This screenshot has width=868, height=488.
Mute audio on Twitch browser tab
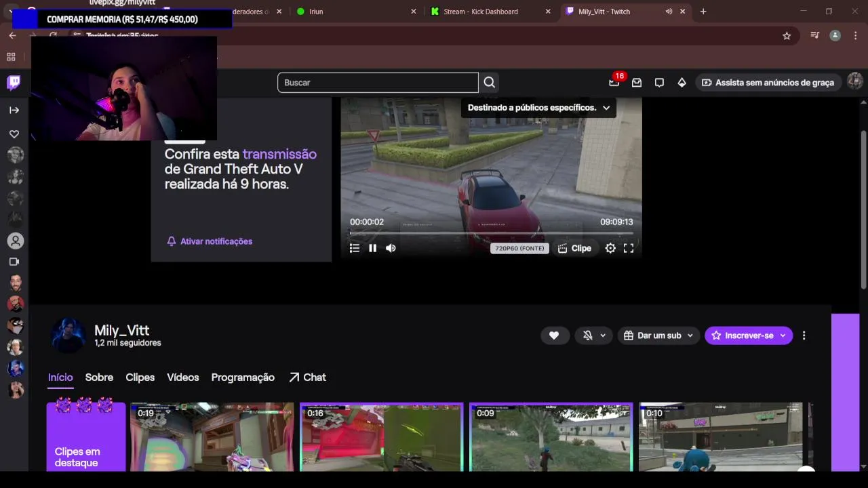[x=669, y=12]
